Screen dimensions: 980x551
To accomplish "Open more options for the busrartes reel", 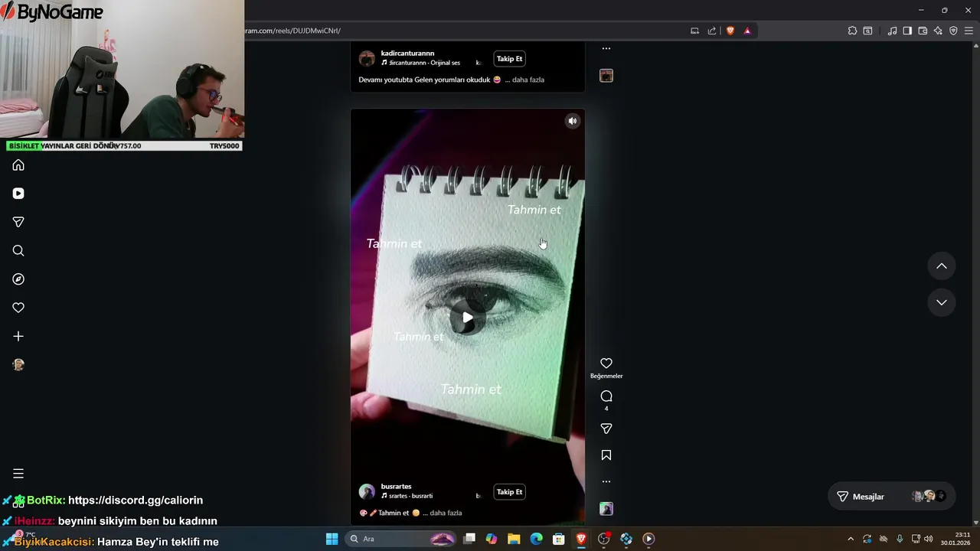I will (x=606, y=481).
